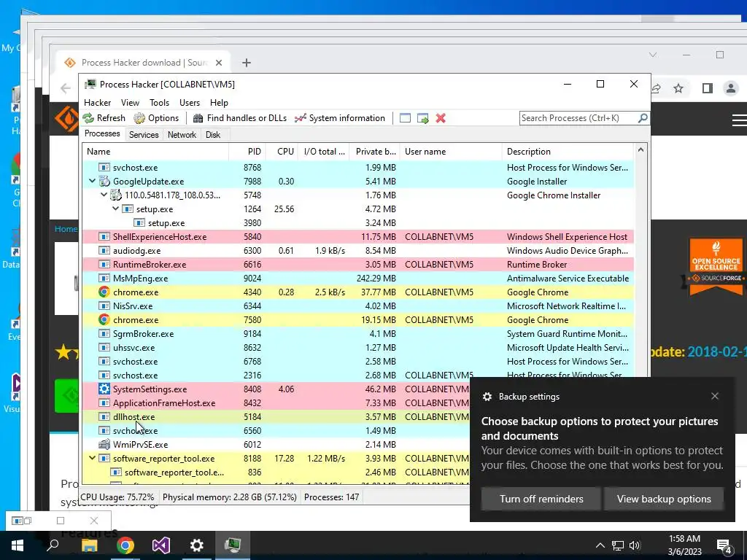
Task: Select the WmiPrvSE.exe icon
Action: pos(104,444)
